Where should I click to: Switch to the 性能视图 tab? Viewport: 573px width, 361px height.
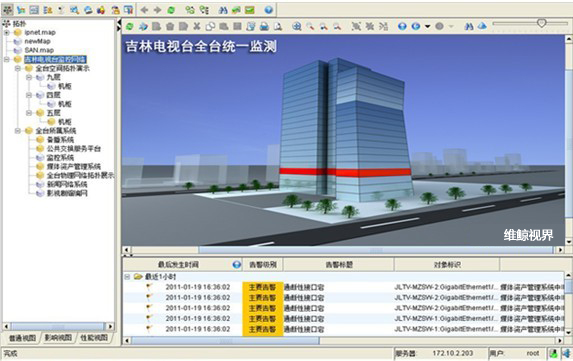(x=94, y=338)
